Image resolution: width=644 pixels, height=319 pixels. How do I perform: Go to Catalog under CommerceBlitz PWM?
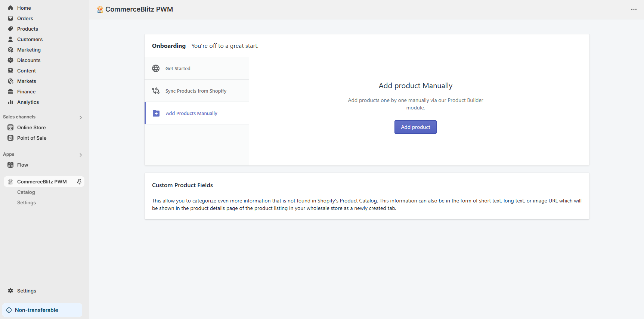26,192
